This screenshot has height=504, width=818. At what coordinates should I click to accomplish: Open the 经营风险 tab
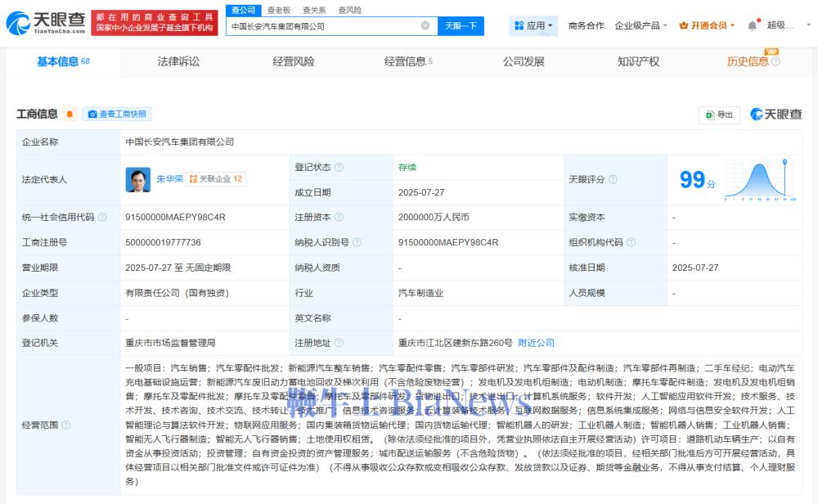coord(293,61)
